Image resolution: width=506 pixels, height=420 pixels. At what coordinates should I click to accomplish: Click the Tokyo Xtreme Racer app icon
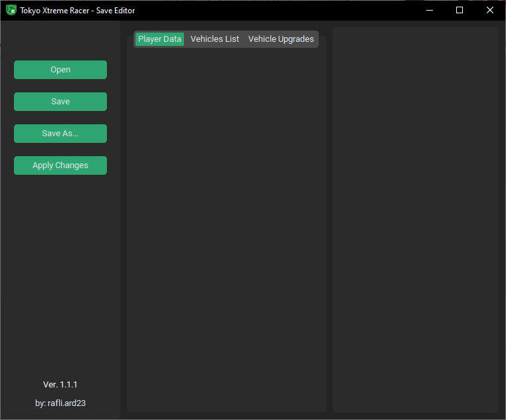pyautogui.click(x=11, y=11)
